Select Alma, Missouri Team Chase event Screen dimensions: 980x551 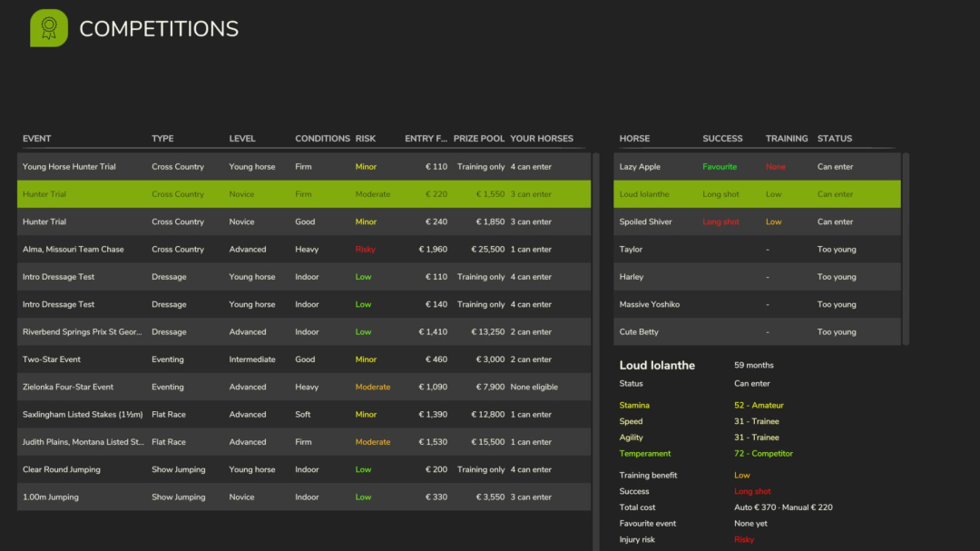[304, 249]
